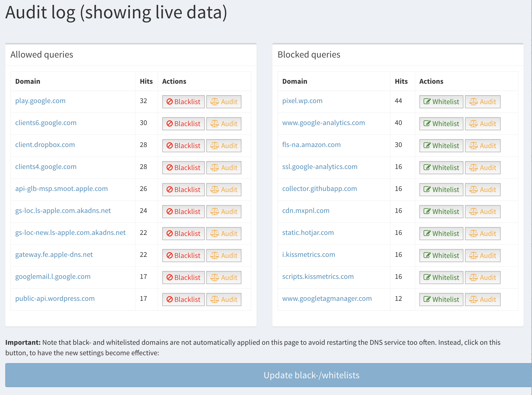Image resolution: width=532 pixels, height=395 pixels.
Task: Audit the cdn.mxpnl.com blocked domain
Action: 482,212
